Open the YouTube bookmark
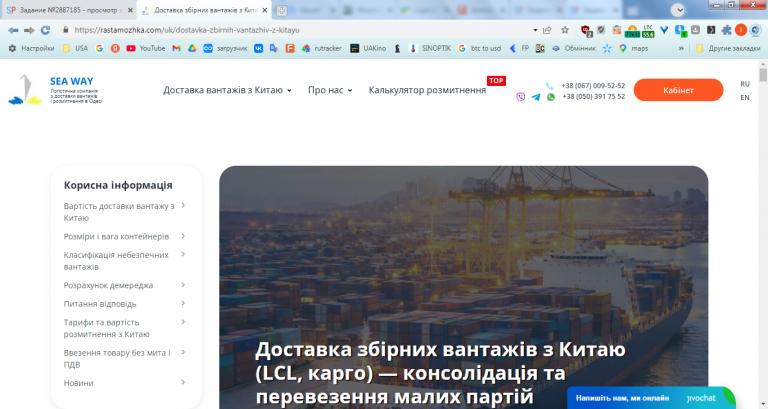The width and height of the screenshot is (768, 409). [x=145, y=48]
